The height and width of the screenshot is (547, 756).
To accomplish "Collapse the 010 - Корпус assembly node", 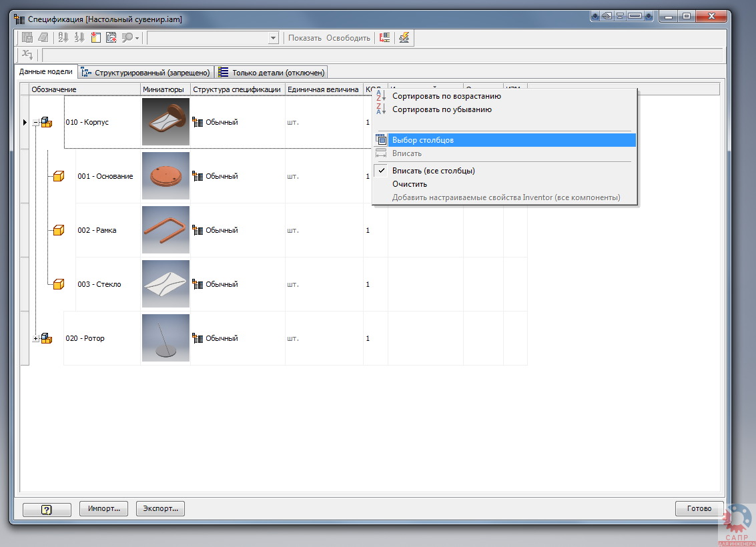I will coord(35,123).
